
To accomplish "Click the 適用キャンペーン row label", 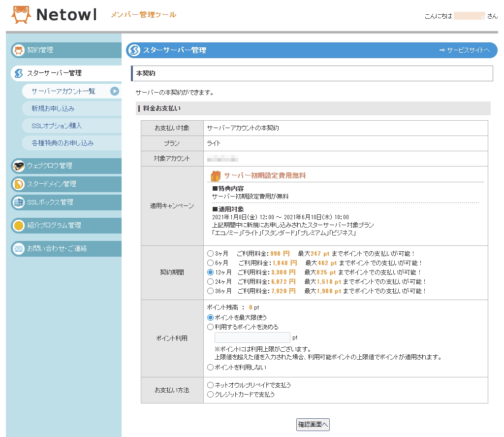I will click(172, 206).
